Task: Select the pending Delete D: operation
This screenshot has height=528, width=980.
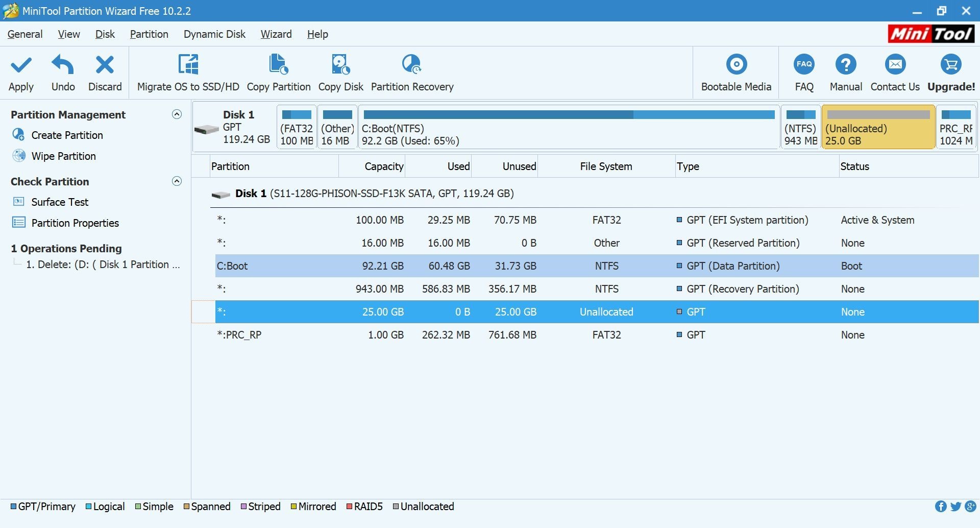Action: tap(103, 265)
